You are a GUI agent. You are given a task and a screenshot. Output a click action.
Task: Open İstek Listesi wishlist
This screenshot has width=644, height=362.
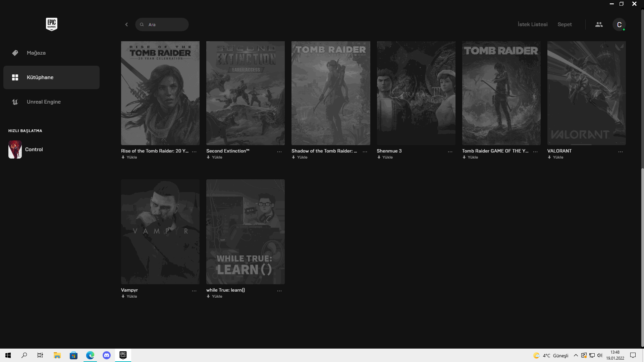click(533, 24)
